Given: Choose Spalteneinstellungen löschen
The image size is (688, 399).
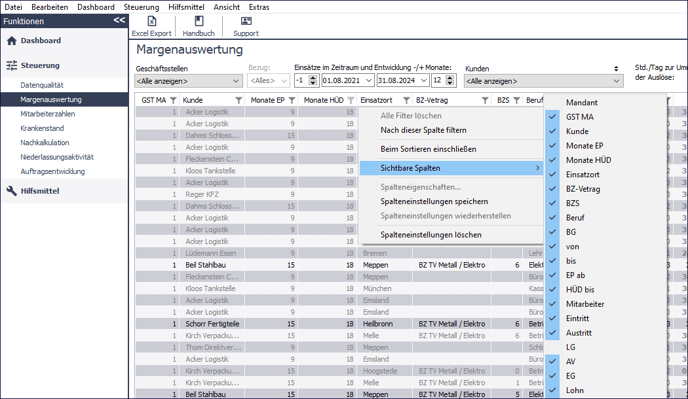Looking at the screenshot, I should 431,235.
